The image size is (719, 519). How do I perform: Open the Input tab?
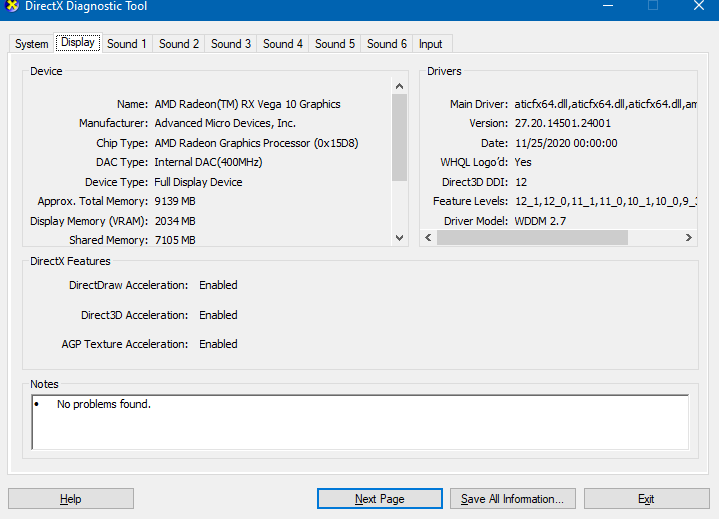click(x=431, y=44)
